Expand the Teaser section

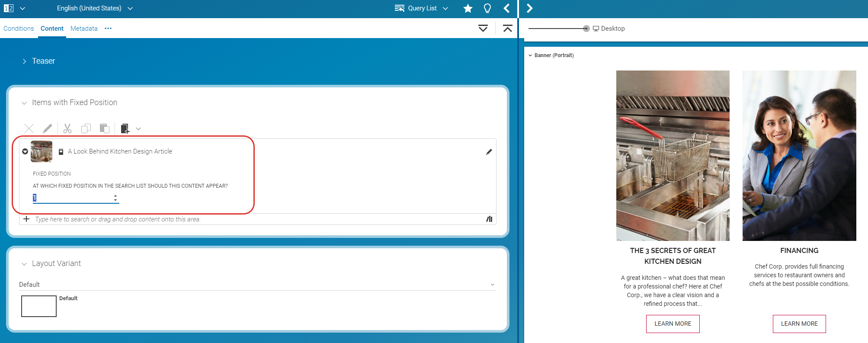point(25,61)
